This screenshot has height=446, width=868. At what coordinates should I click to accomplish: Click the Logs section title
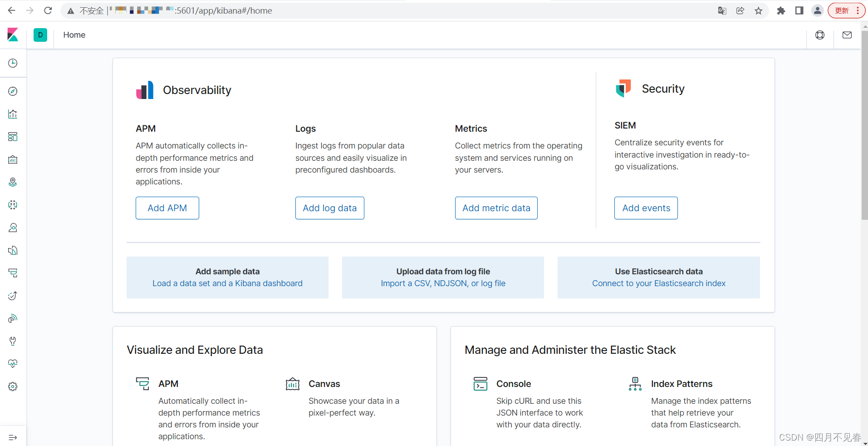click(305, 129)
